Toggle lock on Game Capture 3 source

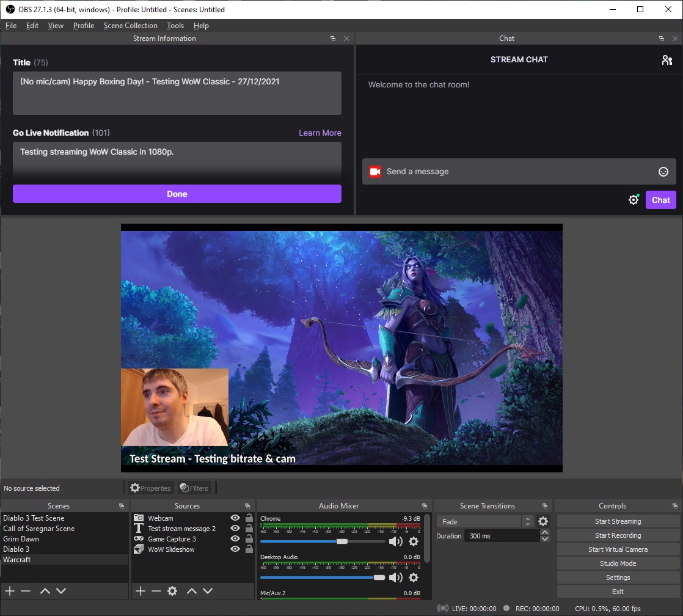click(249, 538)
